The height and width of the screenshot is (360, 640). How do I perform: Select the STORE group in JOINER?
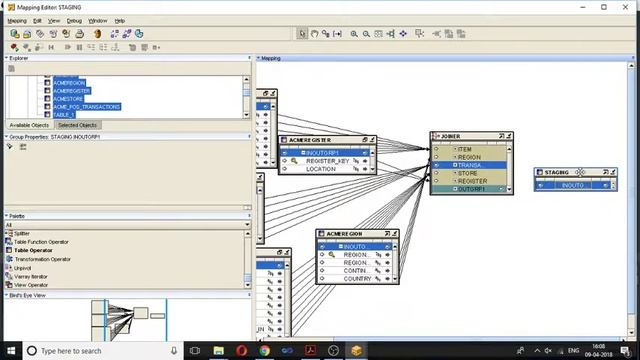pyautogui.click(x=469, y=173)
